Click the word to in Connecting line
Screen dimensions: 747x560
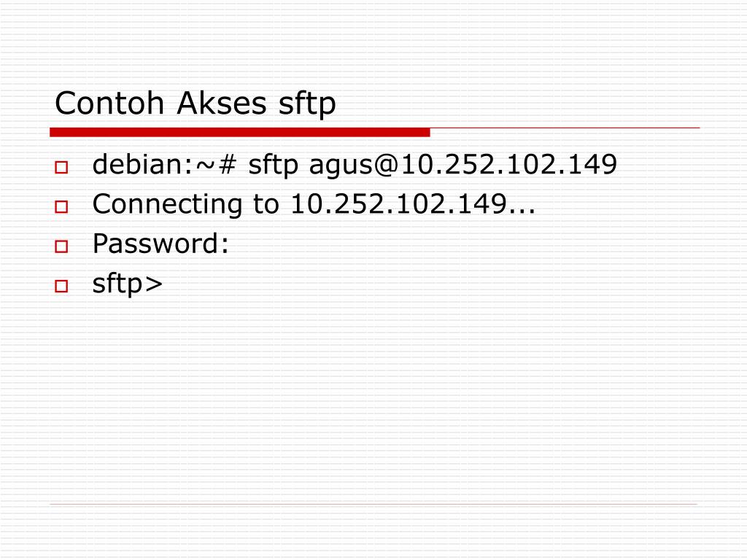(266, 205)
